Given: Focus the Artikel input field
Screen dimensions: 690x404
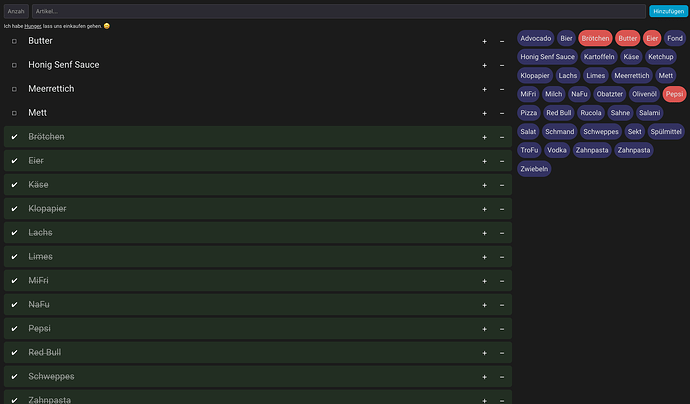Looking at the screenshot, I should pos(339,11).
